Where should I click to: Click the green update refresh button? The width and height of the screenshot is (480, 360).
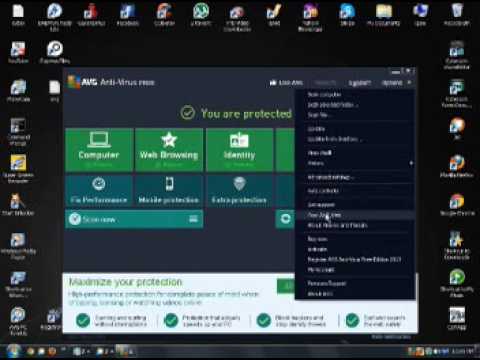tap(285, 219)
